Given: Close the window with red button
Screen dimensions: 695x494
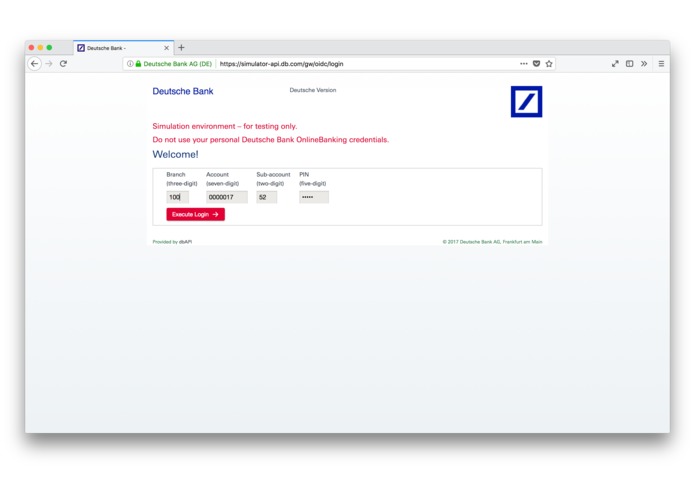Looking at the screenshot, I should [x=31, y=47].
